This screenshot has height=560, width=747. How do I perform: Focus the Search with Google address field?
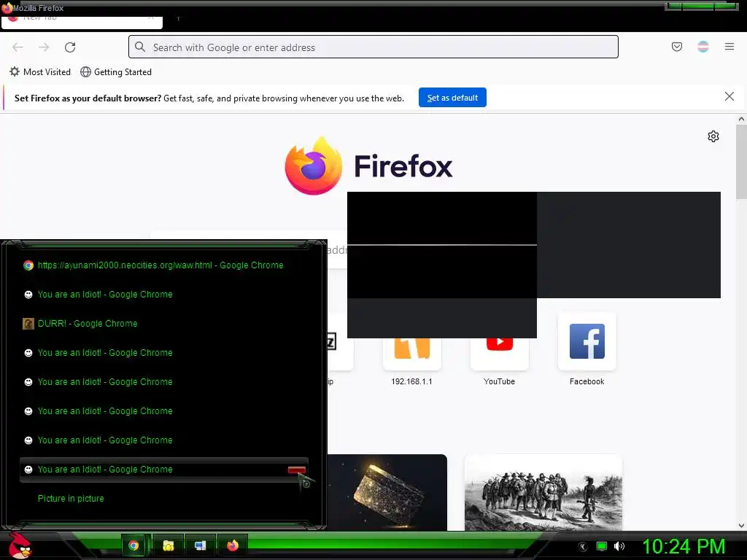click(373, 47)
